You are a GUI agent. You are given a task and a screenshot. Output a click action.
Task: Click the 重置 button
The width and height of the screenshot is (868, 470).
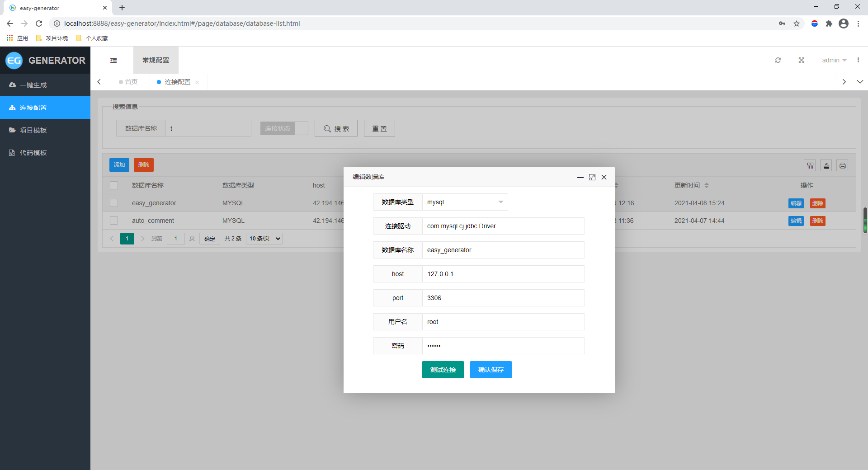pyautogui.click(x=379, y=128)
